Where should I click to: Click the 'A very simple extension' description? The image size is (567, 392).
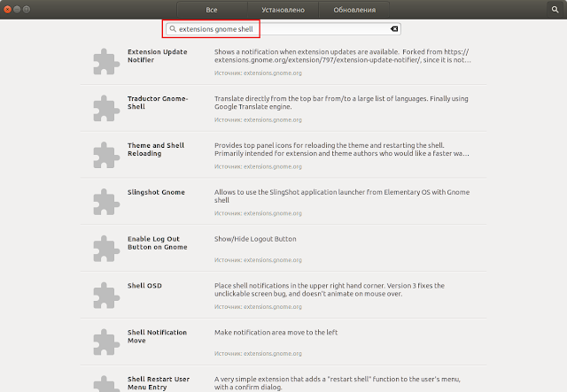(337, 383)
